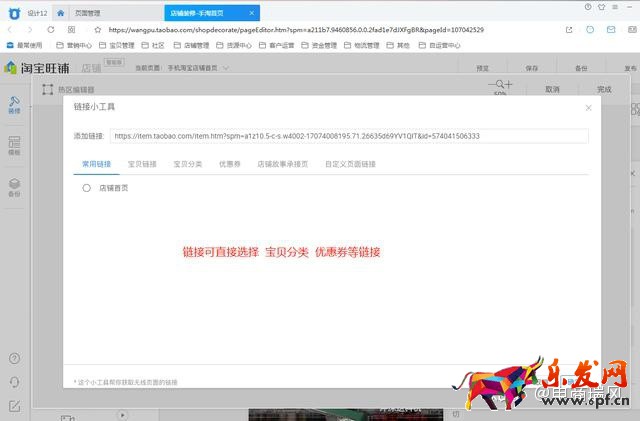640x421 pixels.
Task: Open the 备份 layers icon in sidebar
Action: 14,187
